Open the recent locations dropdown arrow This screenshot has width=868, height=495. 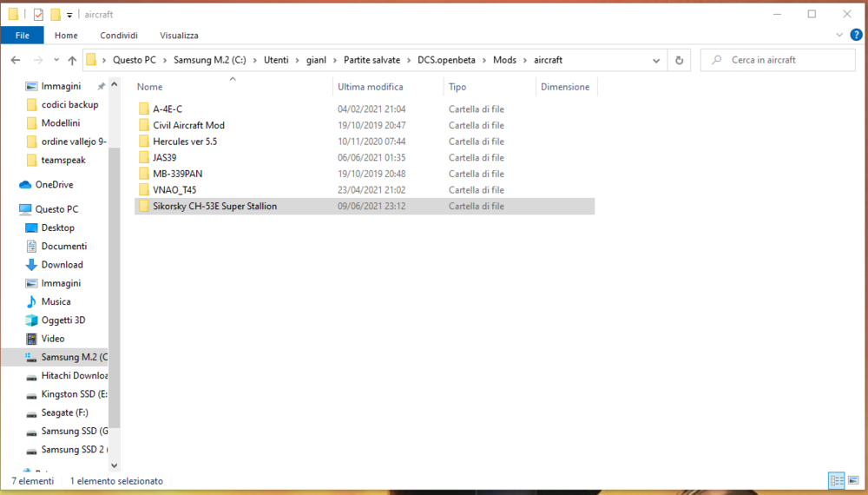[x=56, y=60]
